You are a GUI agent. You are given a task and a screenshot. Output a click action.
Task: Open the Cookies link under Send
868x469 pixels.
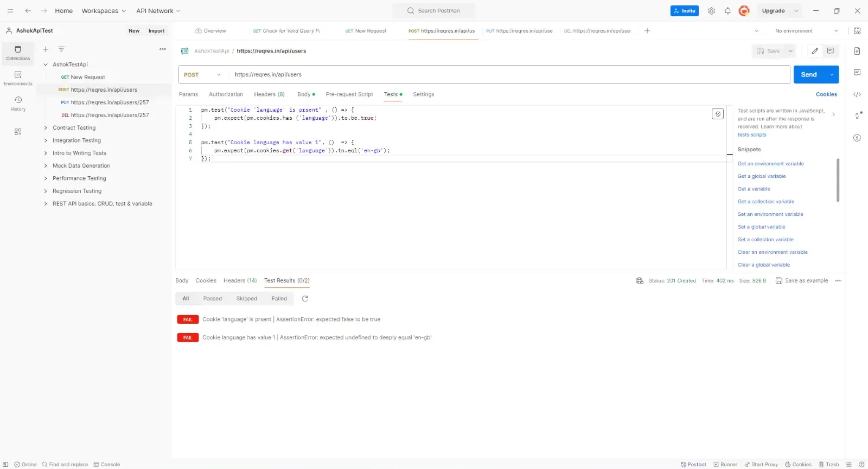826,94
